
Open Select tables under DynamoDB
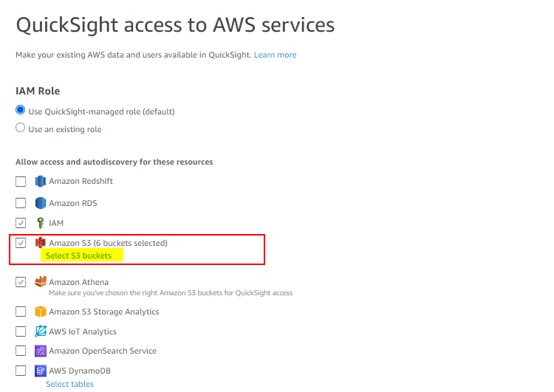69,384
